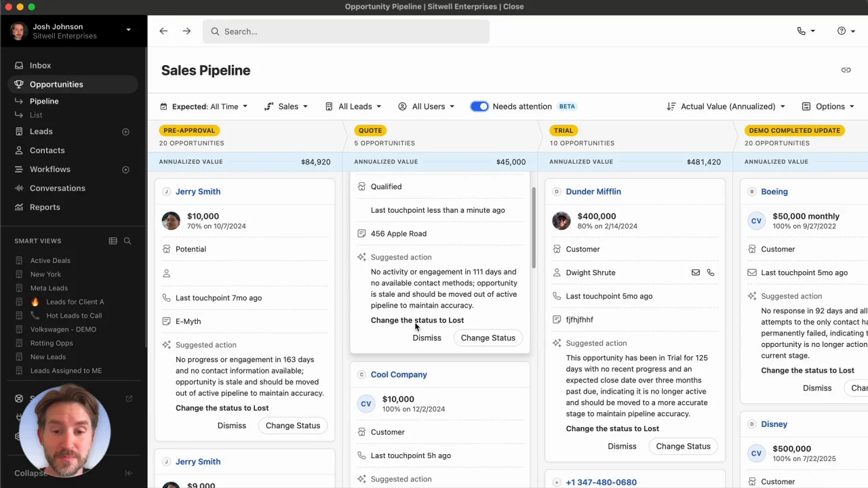Open the Reports section
Viewport: 868px width, 488px height.
45,207
